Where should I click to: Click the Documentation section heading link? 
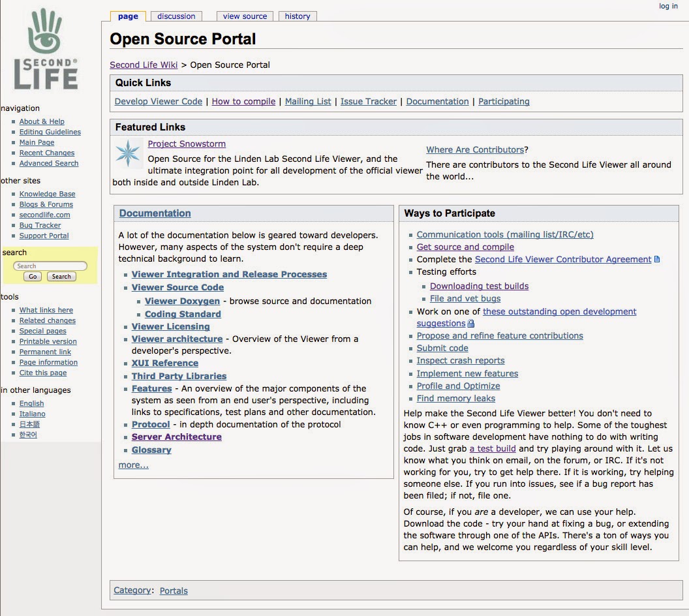[x=155, y=213]
